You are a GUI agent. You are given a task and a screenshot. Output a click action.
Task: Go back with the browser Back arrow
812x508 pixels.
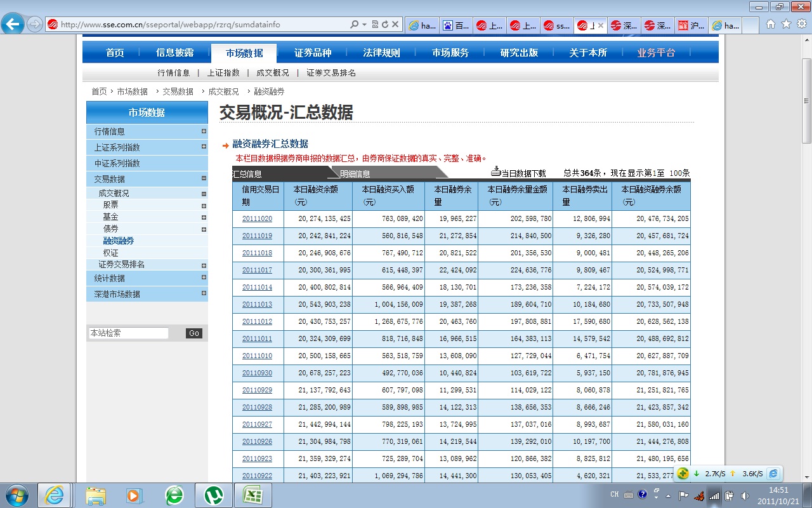pyautogui.click(x=12, y=25)
